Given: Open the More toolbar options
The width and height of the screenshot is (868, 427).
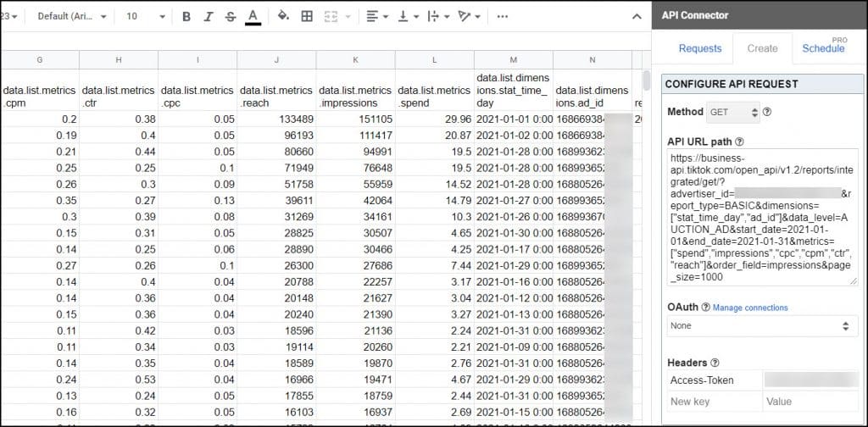Looking at the screenshot, I should pyautogui.click(x=503, y=17).
